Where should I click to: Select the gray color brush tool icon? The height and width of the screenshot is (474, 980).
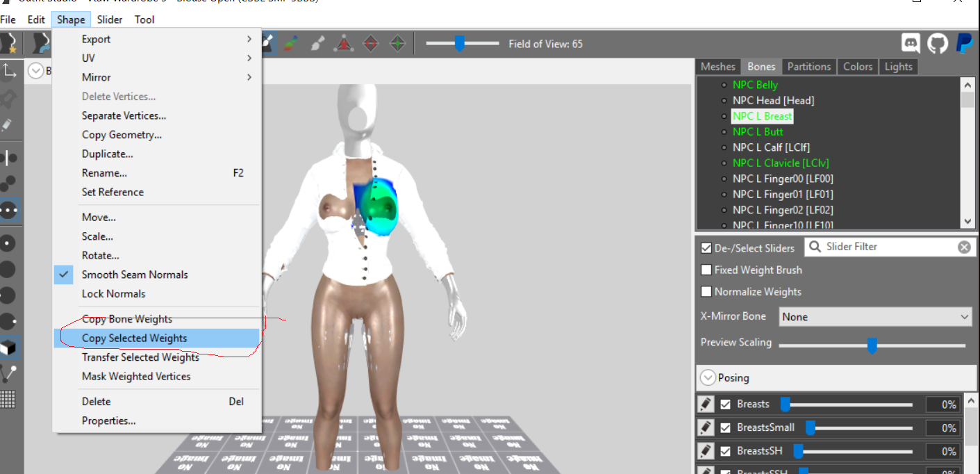coord(317,44)
